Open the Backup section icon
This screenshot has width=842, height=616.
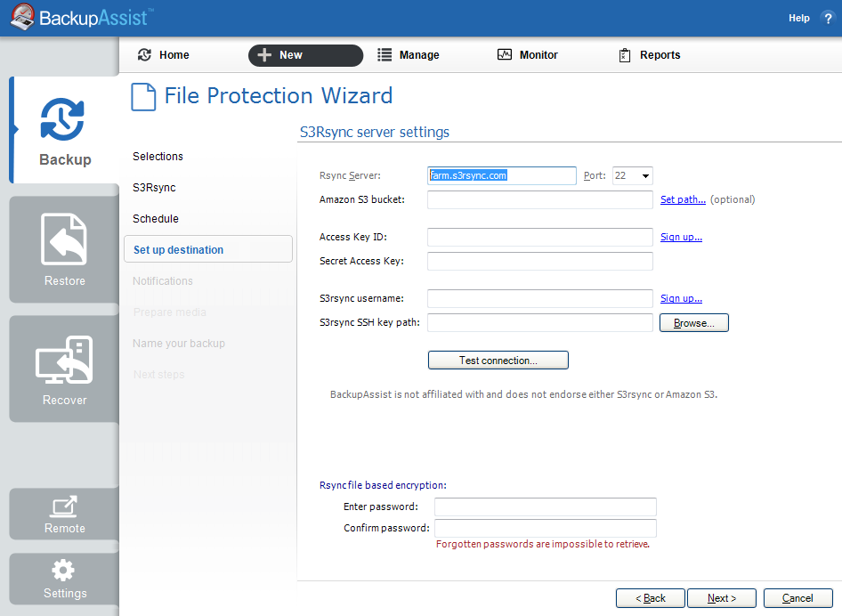point(62,119)
